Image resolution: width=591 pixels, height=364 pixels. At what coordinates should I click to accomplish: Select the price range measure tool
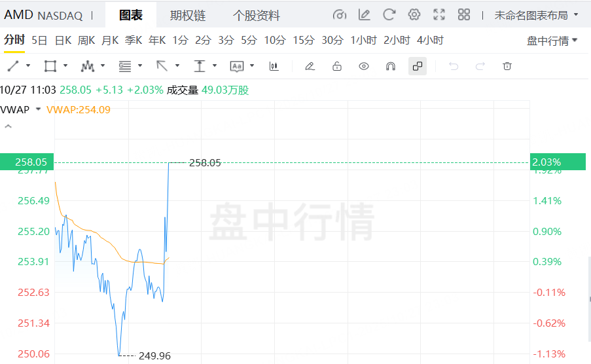[x=200, y=66]
